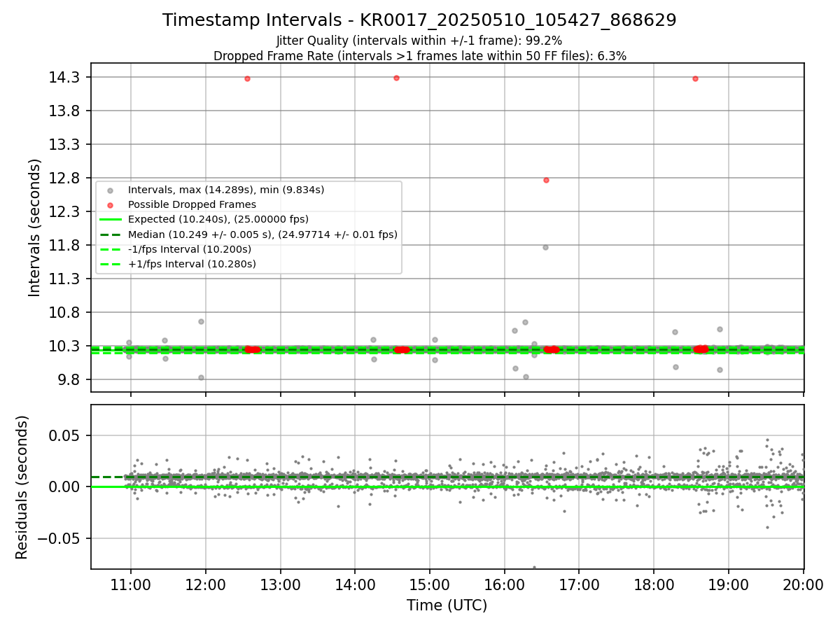Click y-axis tick label '12.3'
Image resolution: width=840 pixels, height=630 pixels.
[64, 211]
